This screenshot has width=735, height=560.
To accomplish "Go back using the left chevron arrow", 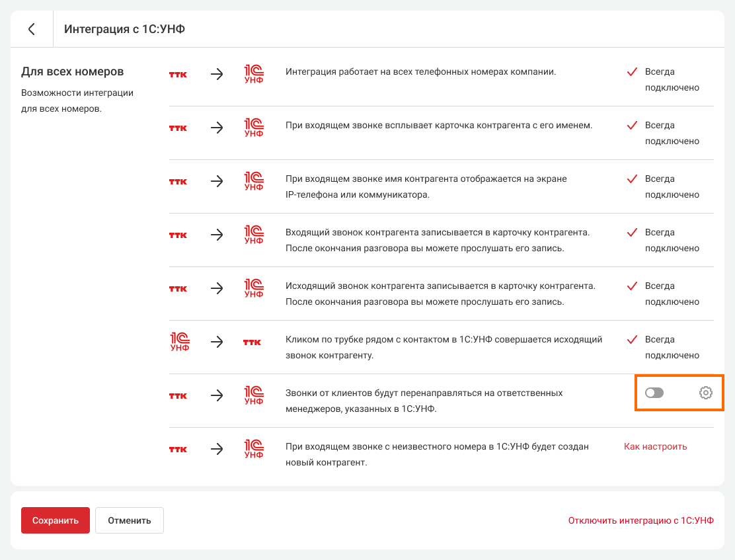I will point(31,29).
